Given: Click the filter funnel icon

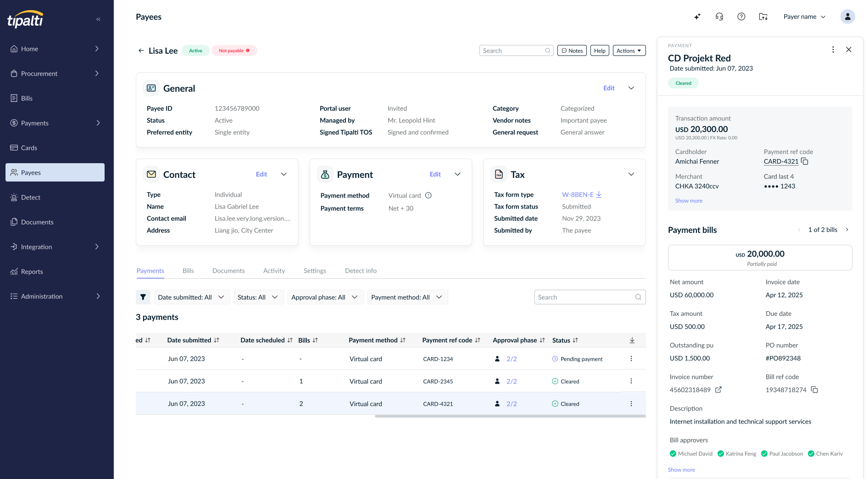Looking at the screenshot, I should 143,297.
